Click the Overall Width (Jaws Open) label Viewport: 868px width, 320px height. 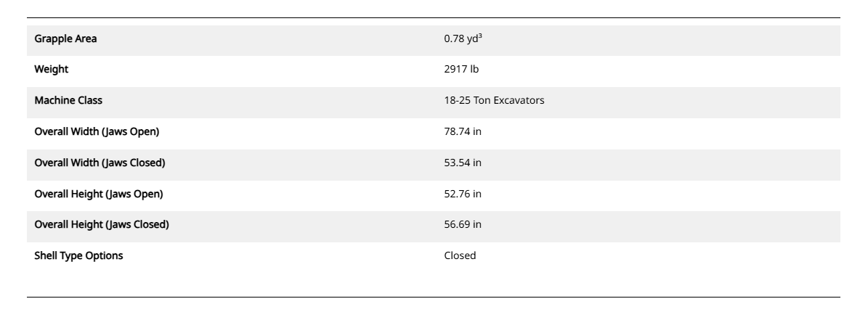point(97,132)
